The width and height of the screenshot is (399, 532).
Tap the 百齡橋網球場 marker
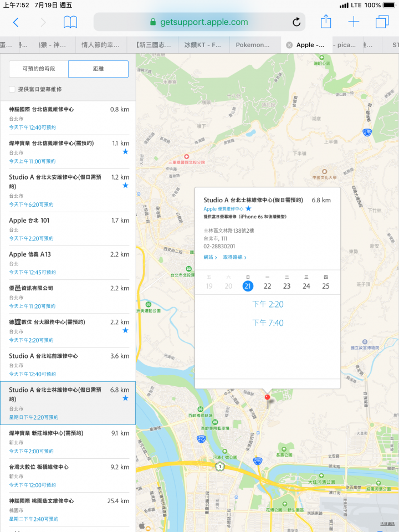(200, 410)
